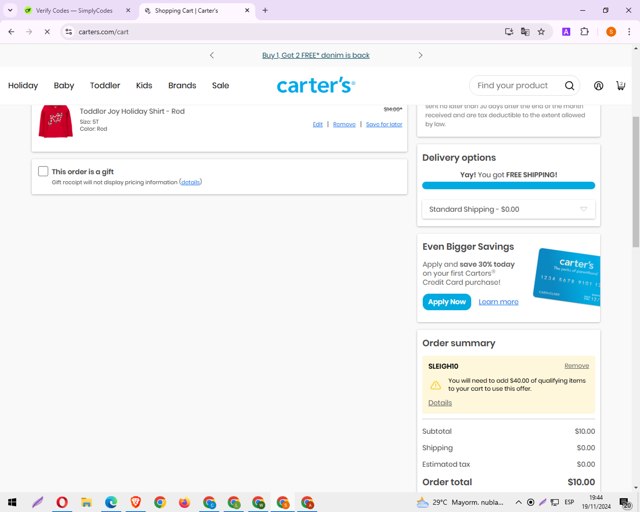Save the holiday shirt for later
The width and height of the screenshot is (640, 512).
point(384,125)
